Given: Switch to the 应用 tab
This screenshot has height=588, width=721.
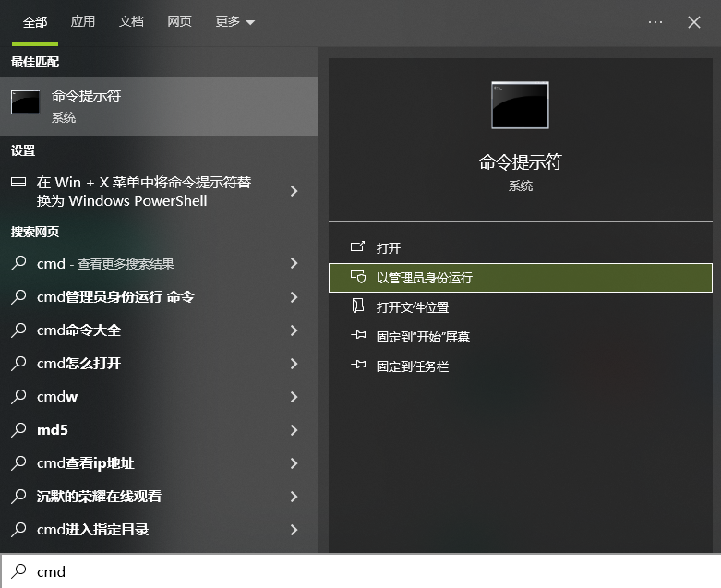Looking at the screenshot, I should pyautogui.click(x=83, y=21).
